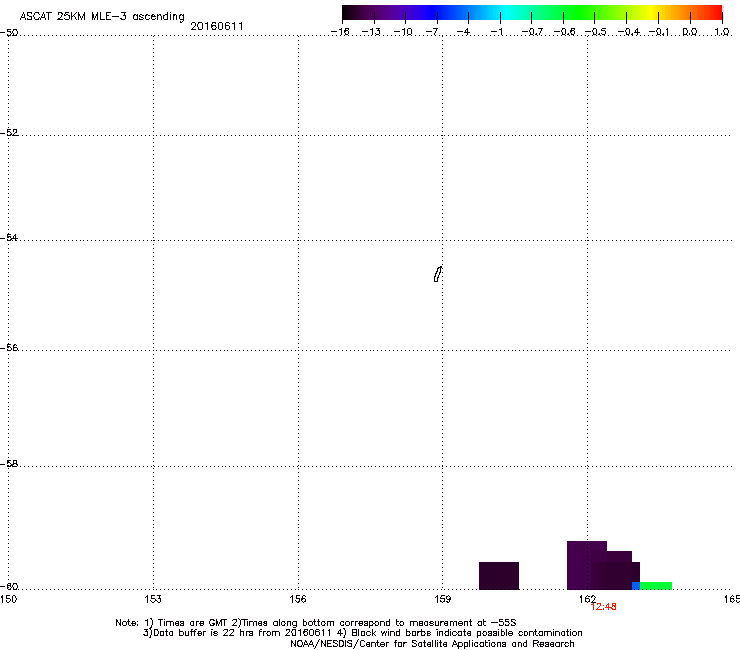
Task: Click the isolated dark data square near 160 longitude
Action: tap(499, 575)
